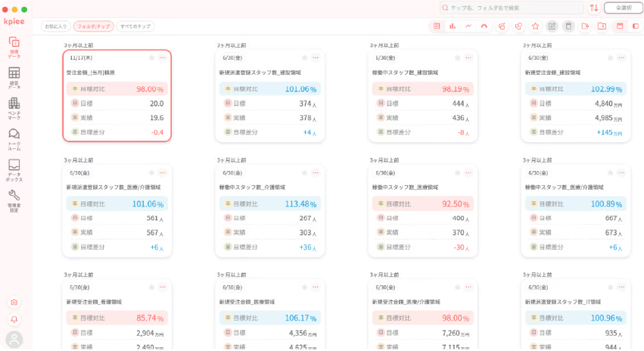Open more menu on 85.74% card
The height and width of the screenshot is (351, 644).
pyautogui.click(x=163, y=287)
